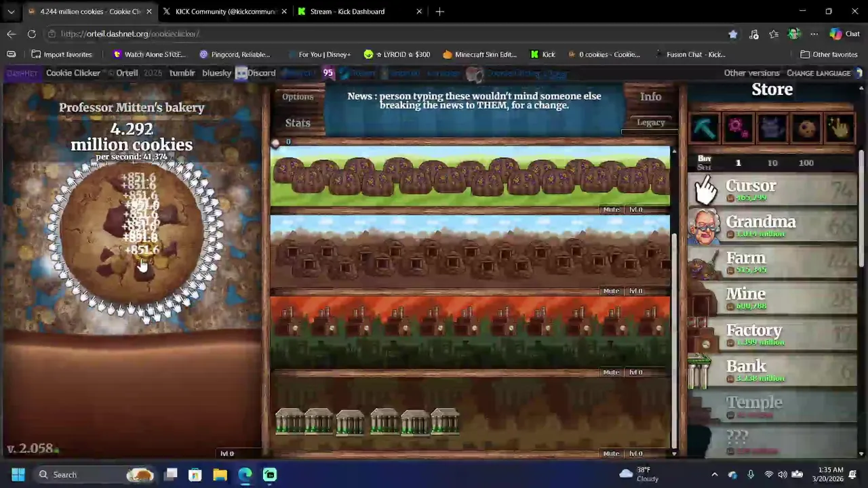The width and height of the screenshot is (868, 488).
Task: Open the Minecraft Skin Edit bookmark
Action: [479, 54]
